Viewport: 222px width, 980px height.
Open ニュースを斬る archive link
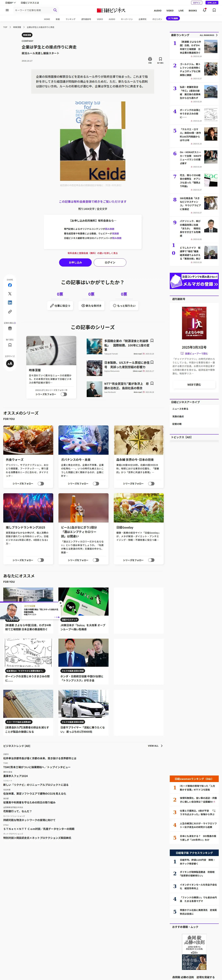click(x=180, y=409)
